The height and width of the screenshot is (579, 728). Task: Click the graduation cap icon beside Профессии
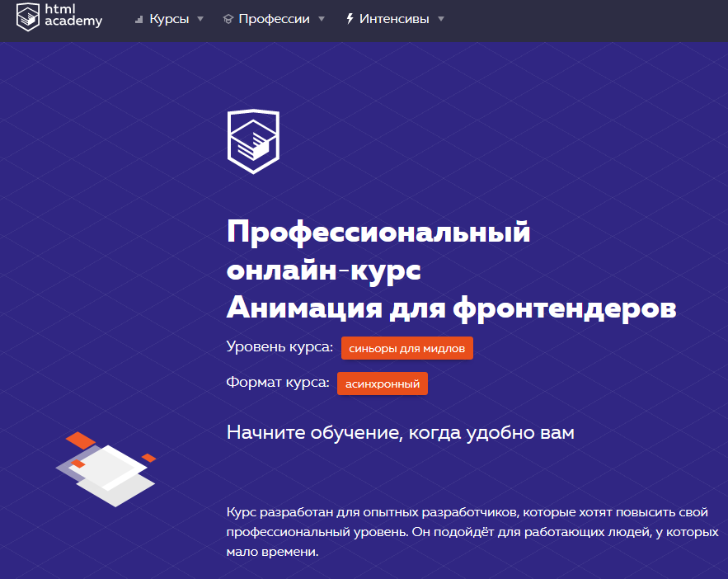point(228,19)
